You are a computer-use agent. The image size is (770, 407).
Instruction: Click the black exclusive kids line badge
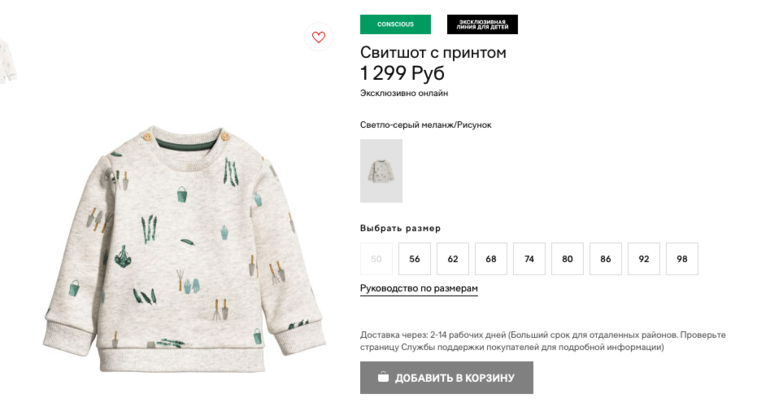click(x=482, y=24)
